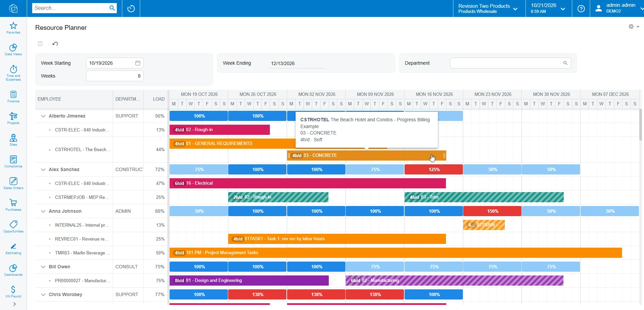This screenshot has height=310, width=644.
Task: Collapse the Anna Johnson row
Action: [43, 211]
